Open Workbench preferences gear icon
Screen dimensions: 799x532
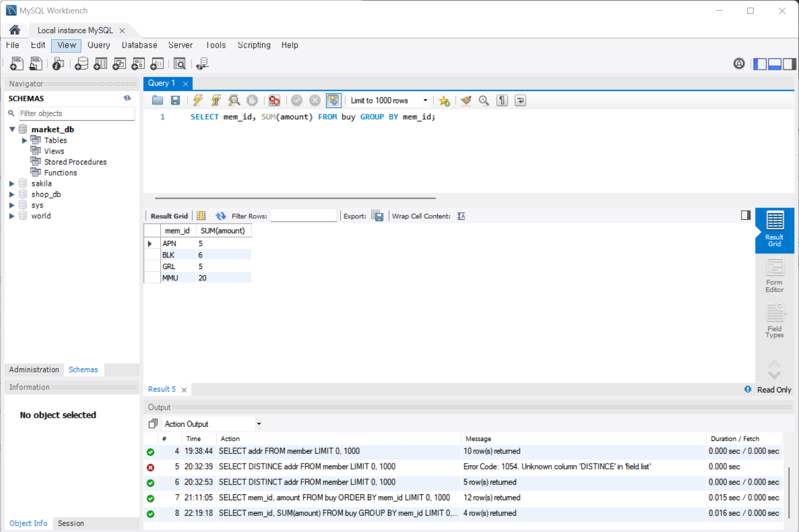739,64
